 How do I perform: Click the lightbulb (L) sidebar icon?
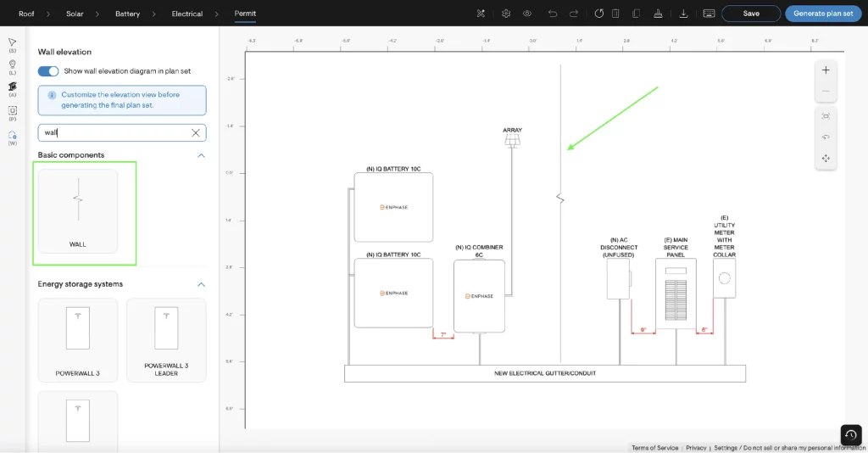click(x=12, y=64)
